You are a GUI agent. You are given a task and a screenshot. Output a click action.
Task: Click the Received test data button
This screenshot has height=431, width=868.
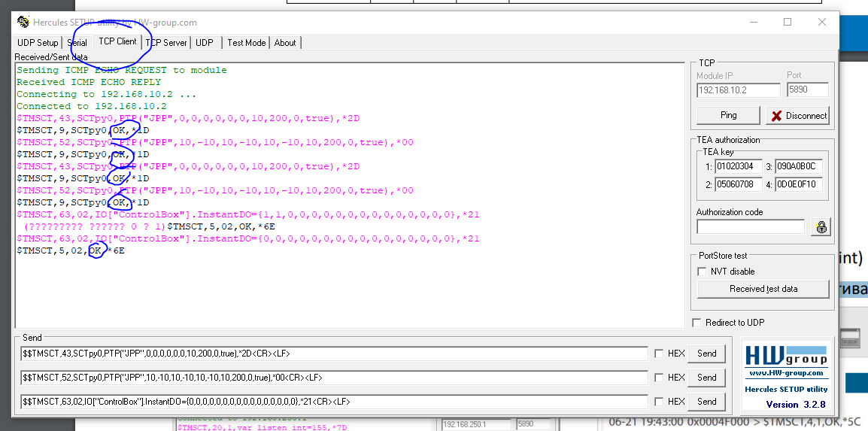763,289
